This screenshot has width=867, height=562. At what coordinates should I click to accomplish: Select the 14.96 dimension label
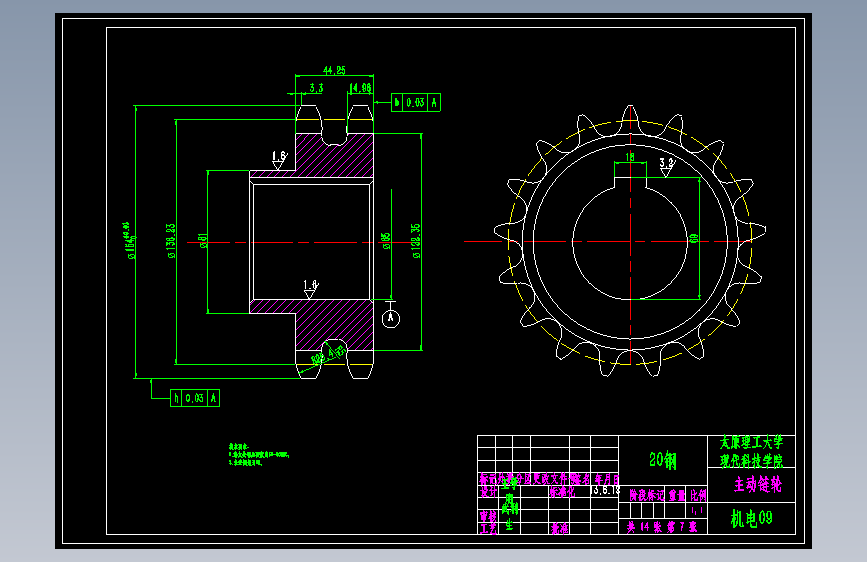coord(361,88)
